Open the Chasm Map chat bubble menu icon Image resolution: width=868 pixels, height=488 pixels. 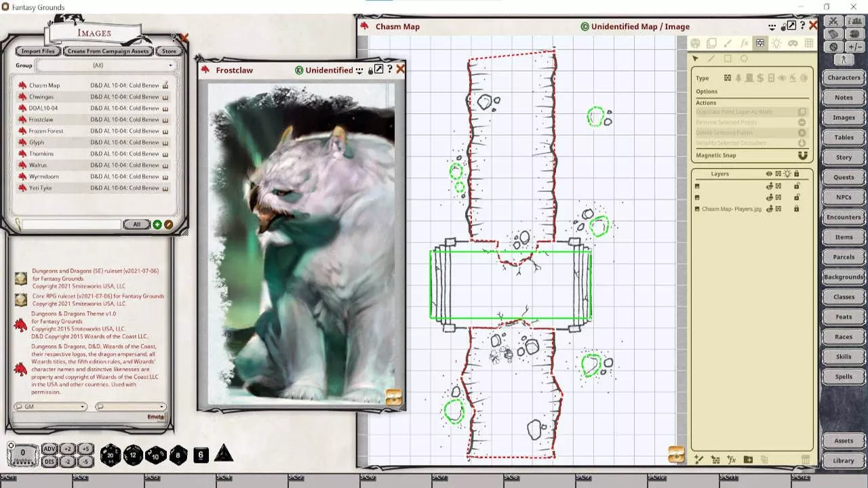(772, 26)
